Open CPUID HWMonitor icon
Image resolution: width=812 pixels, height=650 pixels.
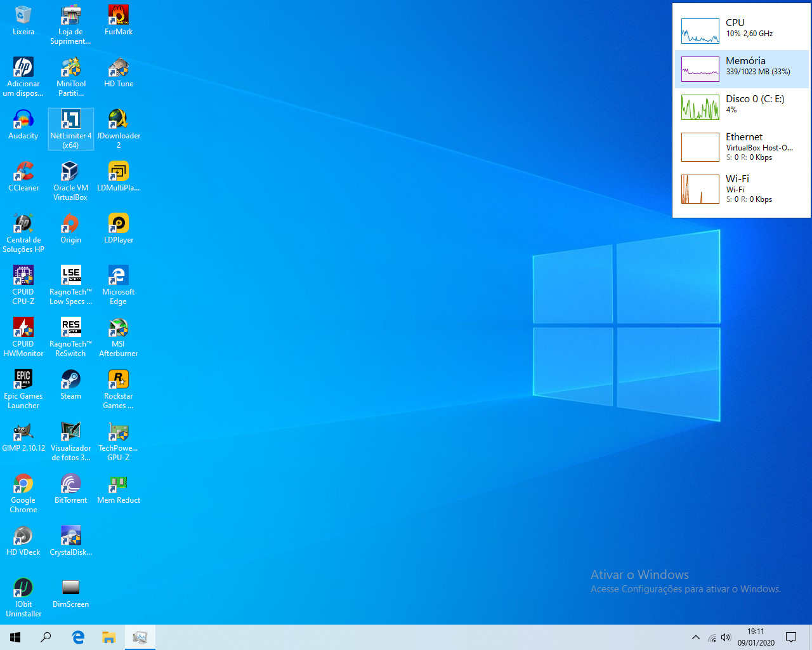[23, 337]
